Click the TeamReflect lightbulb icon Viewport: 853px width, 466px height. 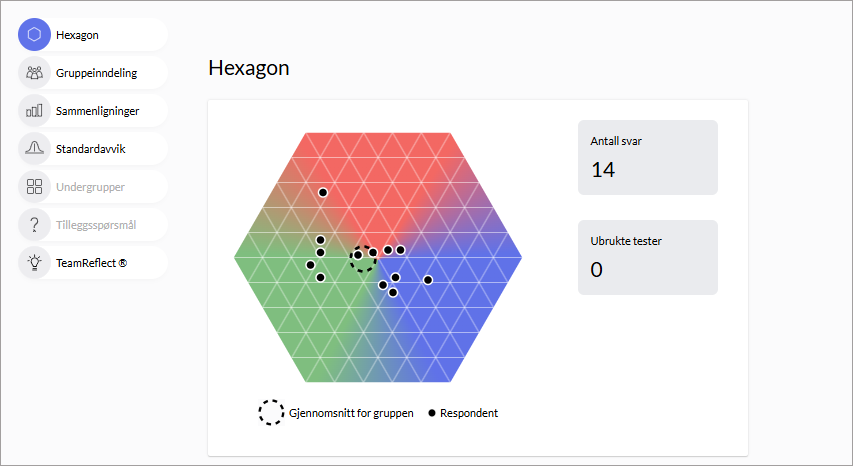coord(34,262)
